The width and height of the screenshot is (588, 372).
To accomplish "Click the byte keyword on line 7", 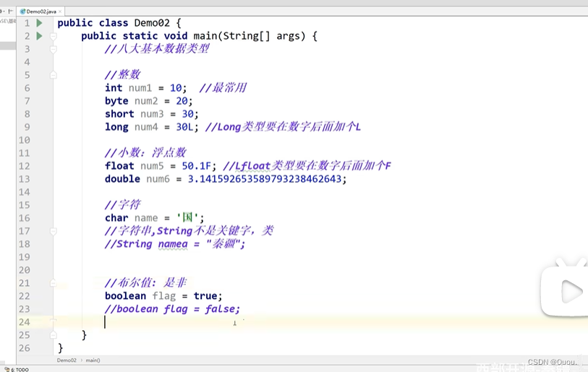I will coord(116,101).
